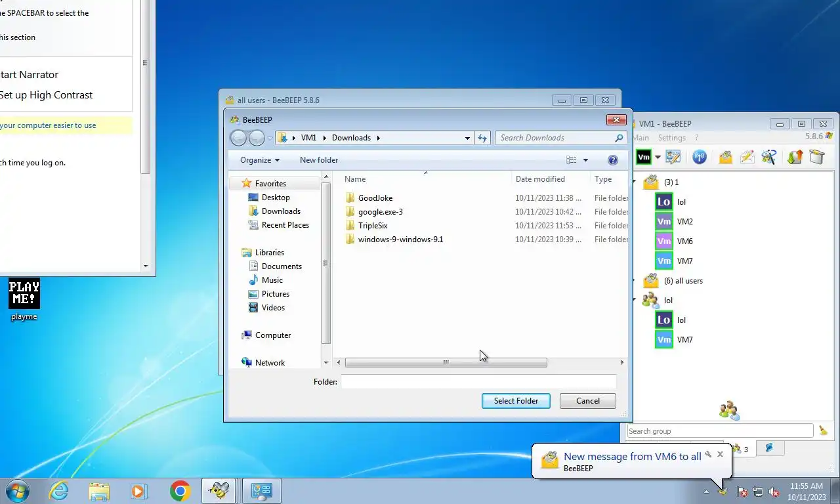Click the horizontal scrollbar of the file list
This screenshot has width=840, height=504.
pyautogui.click(x=446, y=362)
